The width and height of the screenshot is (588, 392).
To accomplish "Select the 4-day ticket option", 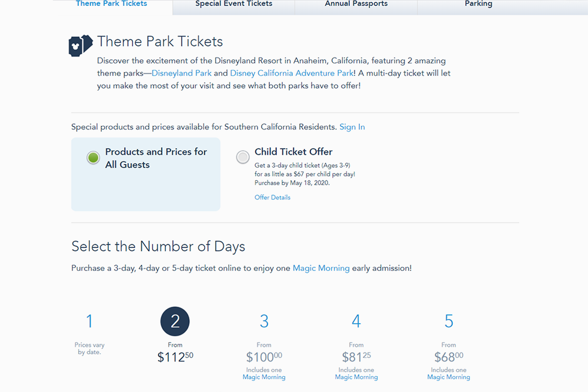I will click(356, 321).
